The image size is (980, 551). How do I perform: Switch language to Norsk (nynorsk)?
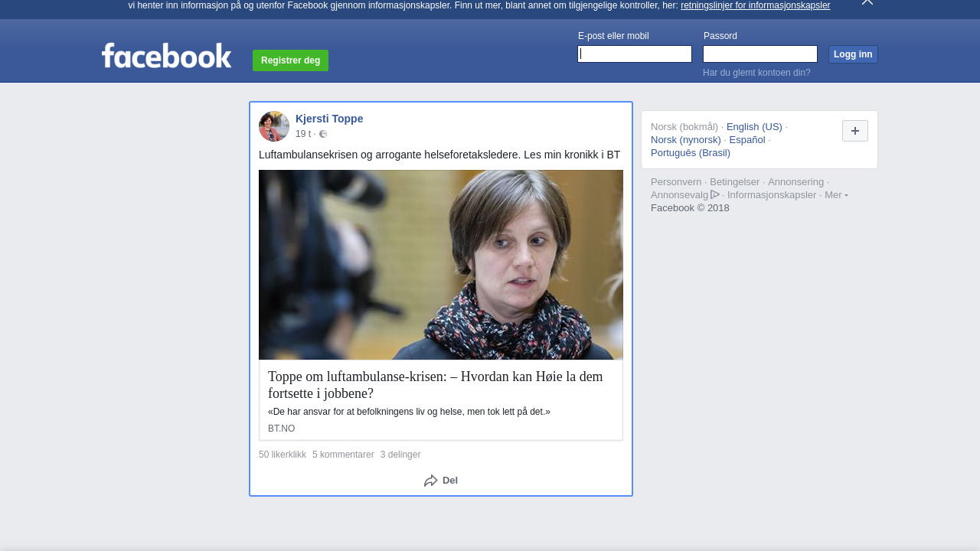click(686, 140)
